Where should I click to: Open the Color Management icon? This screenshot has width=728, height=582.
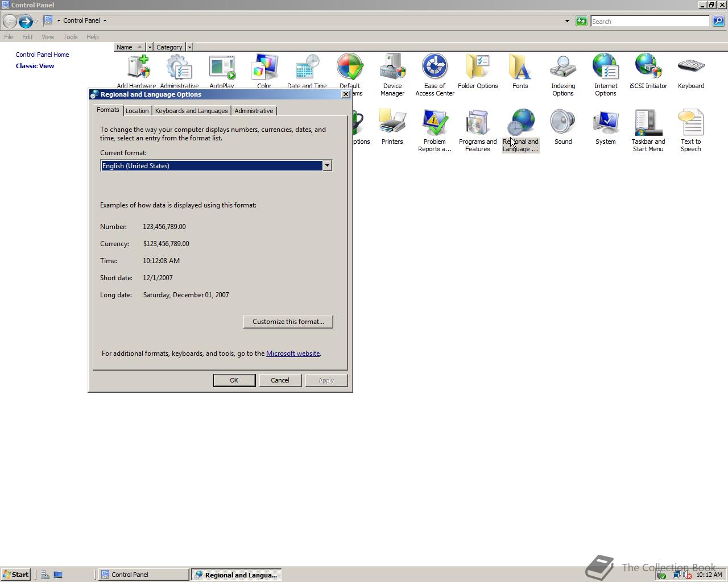[264, 70]
